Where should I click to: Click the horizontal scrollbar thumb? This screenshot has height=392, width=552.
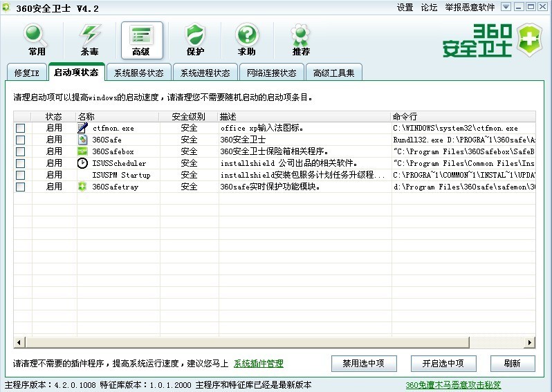247,342
